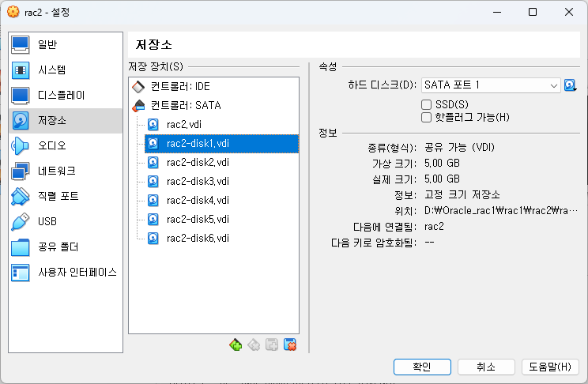Screen dimensions: 588x384
Task: Add a new storage controller
Action: [x=236, y=344]
